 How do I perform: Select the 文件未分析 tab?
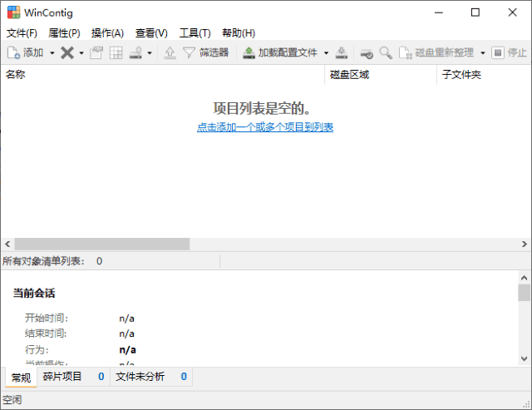click(x=140, y=377)
